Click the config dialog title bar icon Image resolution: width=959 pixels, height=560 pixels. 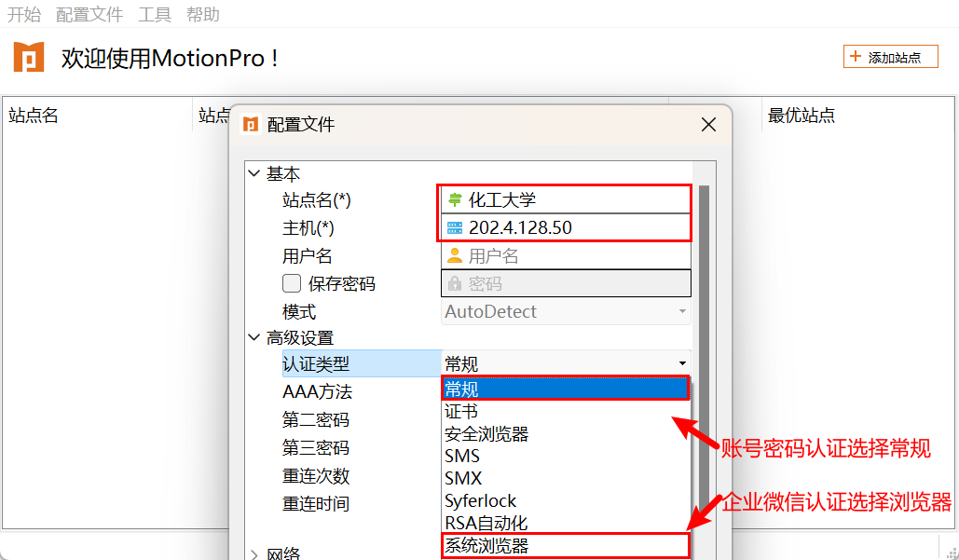pos(250,125)
